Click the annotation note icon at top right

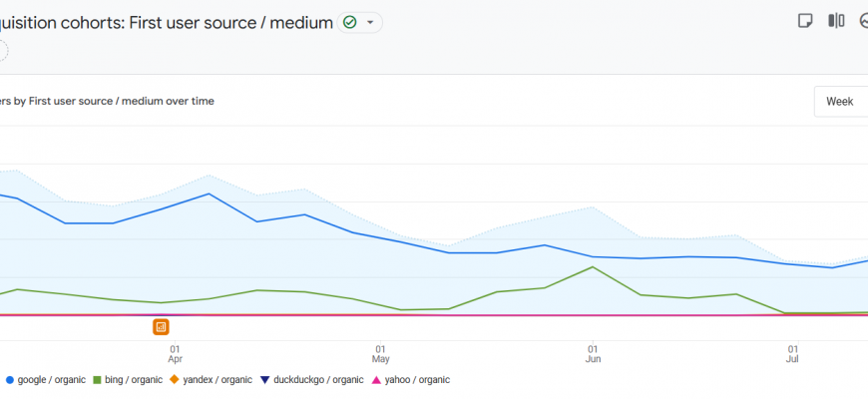[805, 21]
